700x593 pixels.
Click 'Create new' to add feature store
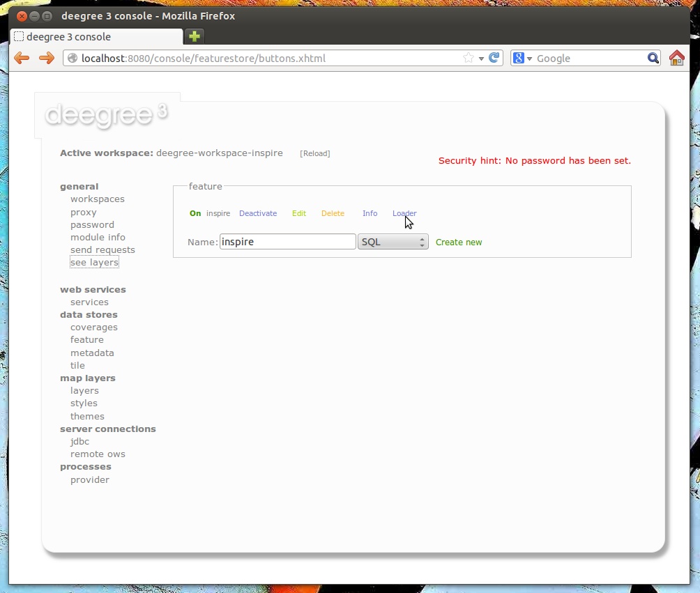(459, 241)
